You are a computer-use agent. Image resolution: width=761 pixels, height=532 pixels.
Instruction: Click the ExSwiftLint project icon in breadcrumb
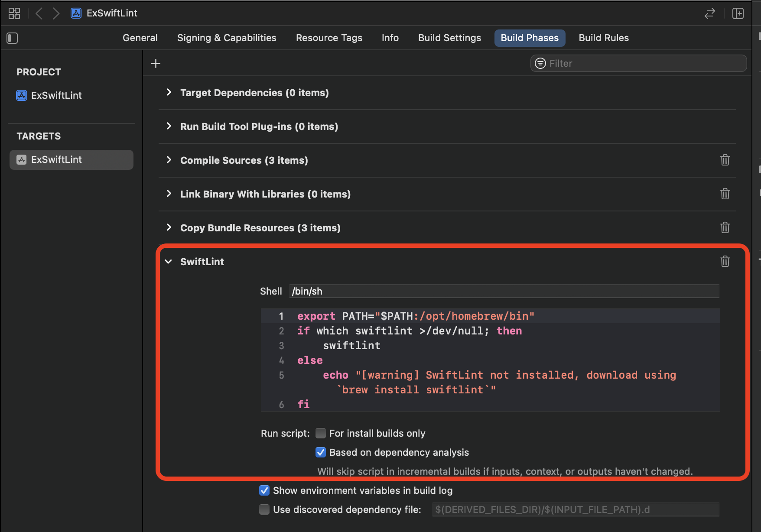click(76, 13)
